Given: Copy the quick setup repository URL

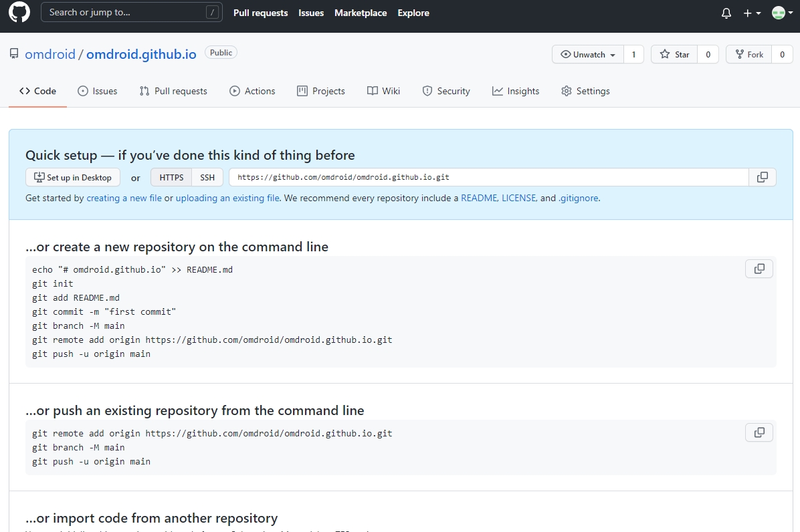Looking at the screenshot, I should click(x=763, y=177).
